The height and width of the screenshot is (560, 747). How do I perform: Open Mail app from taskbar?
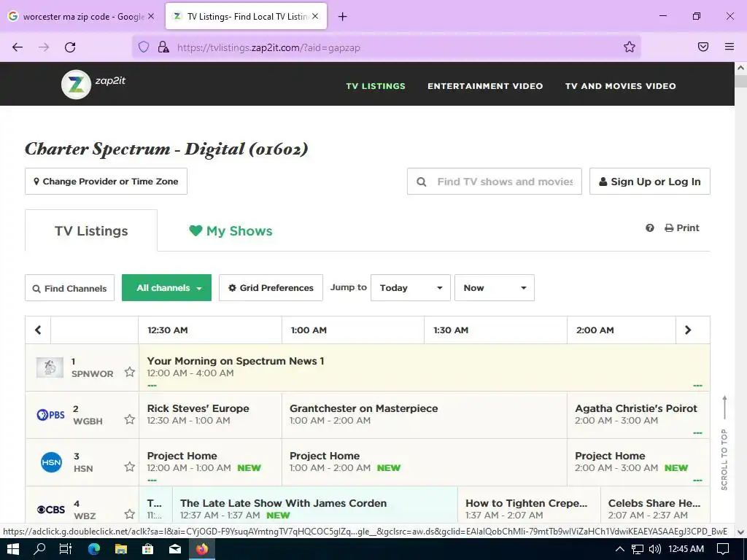175,549
